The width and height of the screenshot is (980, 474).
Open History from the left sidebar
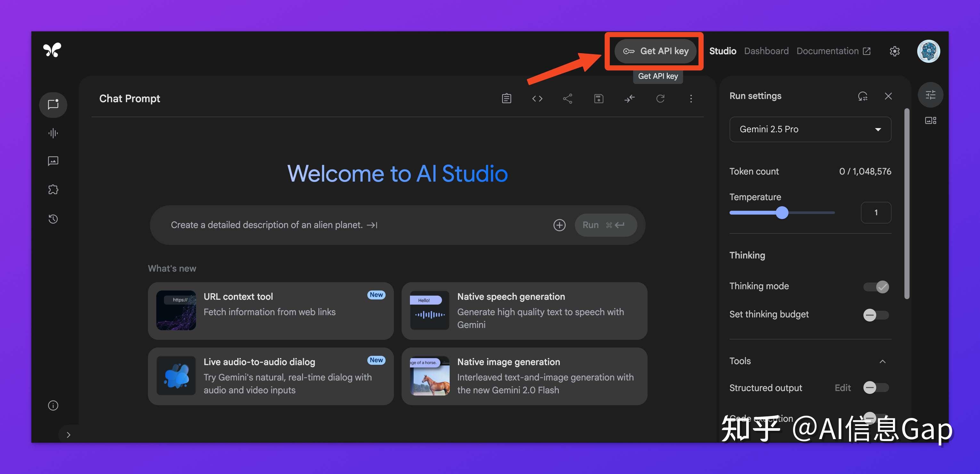tap(53, 219)
